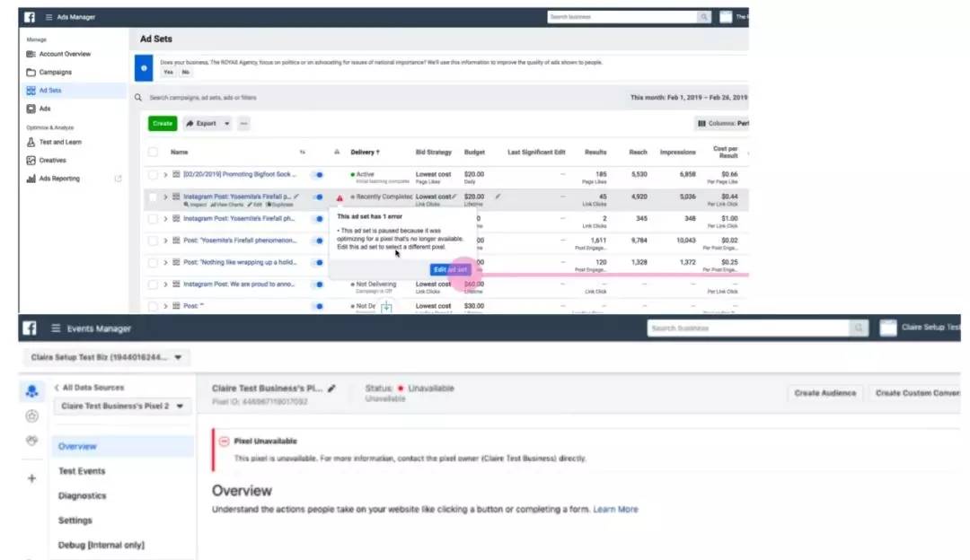Click the search magnifier in Events Manager header
The height and width of the screenshot is (560, 970).
[859, 328]
